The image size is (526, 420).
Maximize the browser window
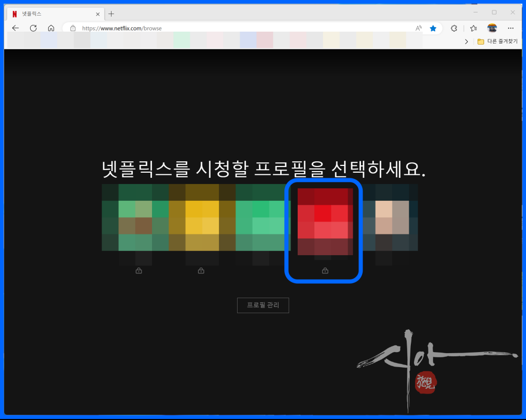tap(494, 12)
